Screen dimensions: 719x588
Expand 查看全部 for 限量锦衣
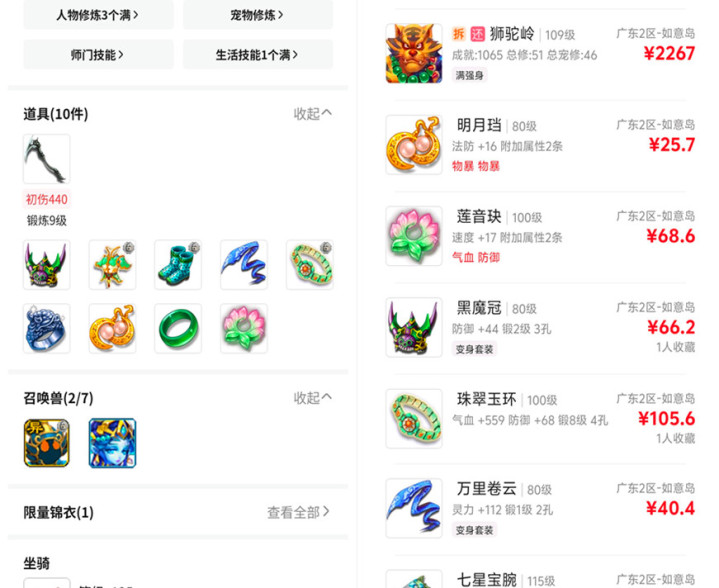click(x=298, y=512)
